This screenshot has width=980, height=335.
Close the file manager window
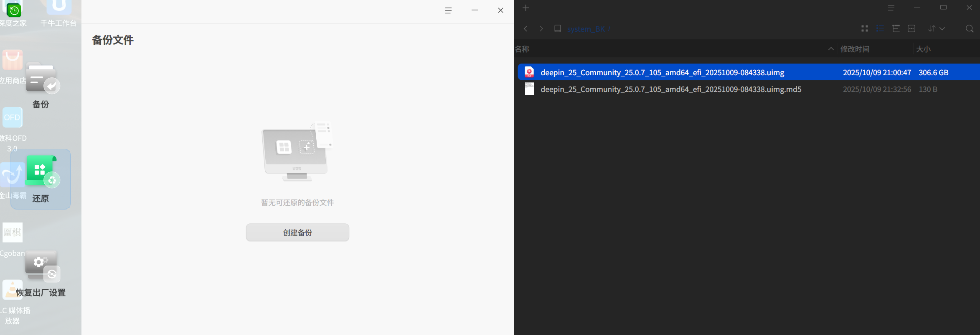click(969, 8)
